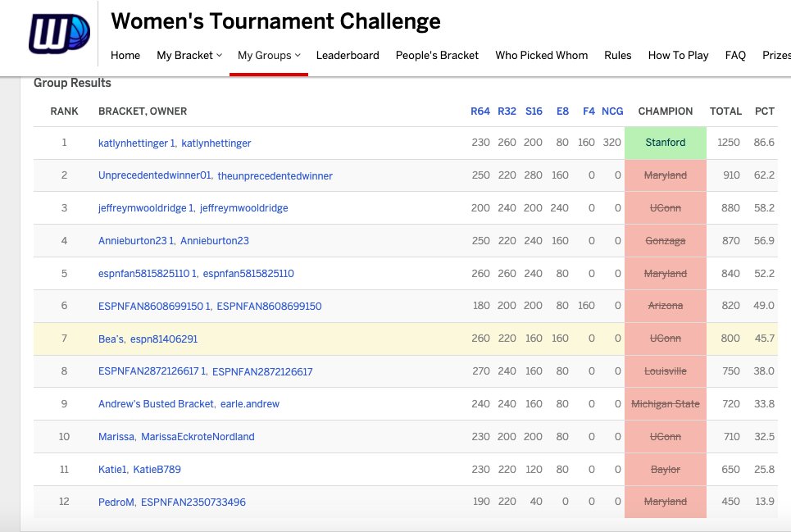Open espnfan5815825110 1 bracket

pyautogui.click(x=148, y=273)
